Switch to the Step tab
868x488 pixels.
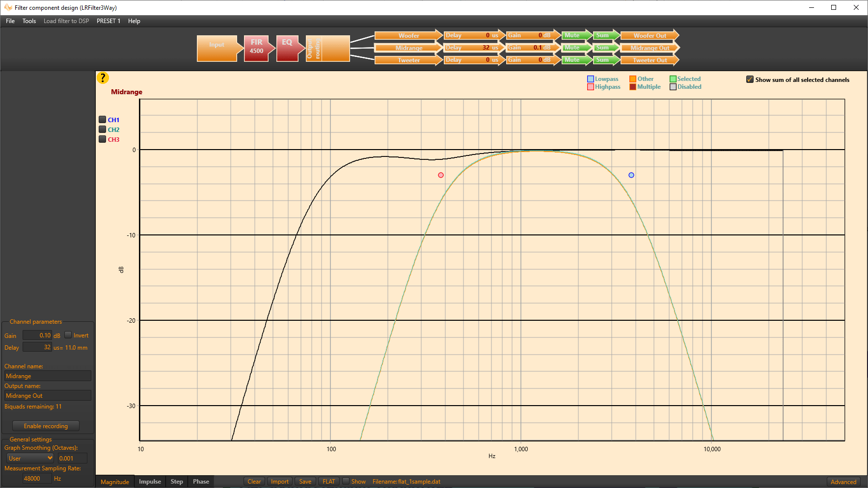tap(177, 482)
